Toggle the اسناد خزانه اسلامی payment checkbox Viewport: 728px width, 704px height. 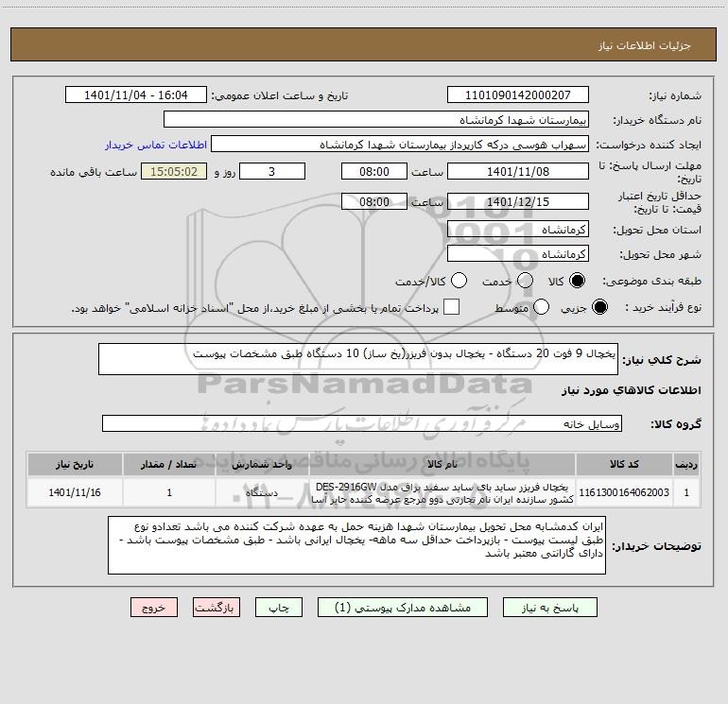coord(451,307)
